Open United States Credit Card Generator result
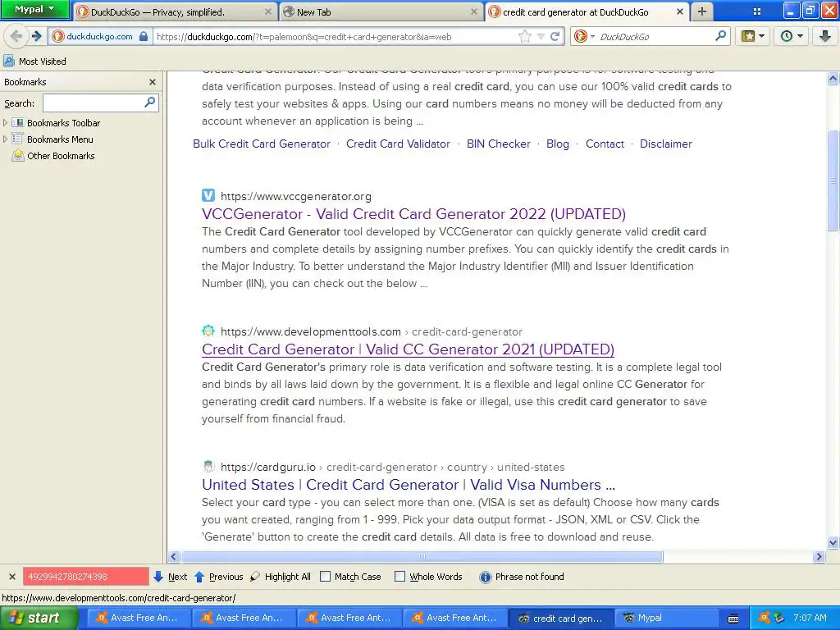840x630 pixels. pyautogui.click(x=409, y=485)
